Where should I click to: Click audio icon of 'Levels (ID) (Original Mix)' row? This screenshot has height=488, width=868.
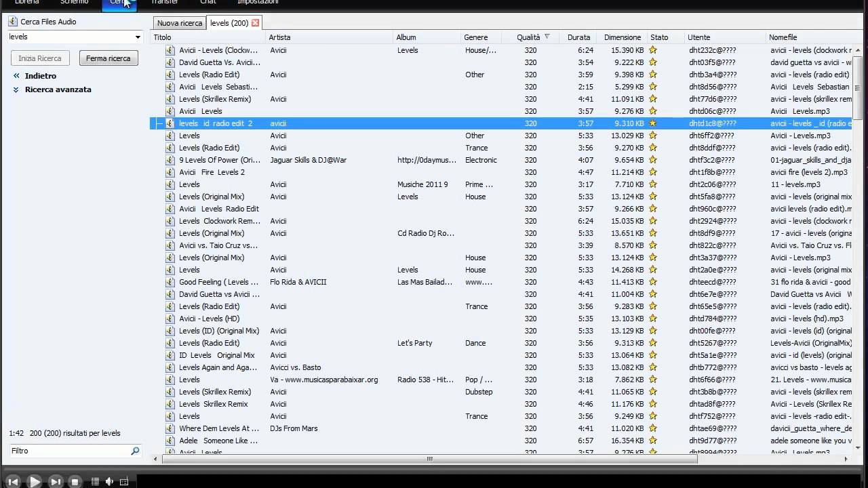click(170, 331)
